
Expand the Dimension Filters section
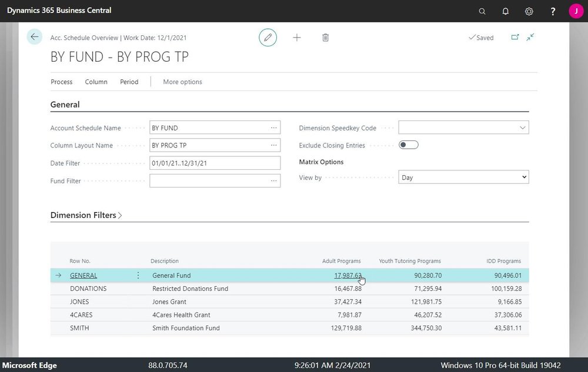coord(86,215)
